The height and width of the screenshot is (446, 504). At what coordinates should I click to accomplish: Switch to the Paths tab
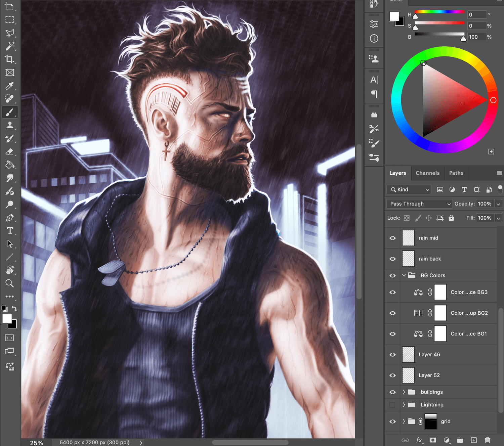click(456, 173)
